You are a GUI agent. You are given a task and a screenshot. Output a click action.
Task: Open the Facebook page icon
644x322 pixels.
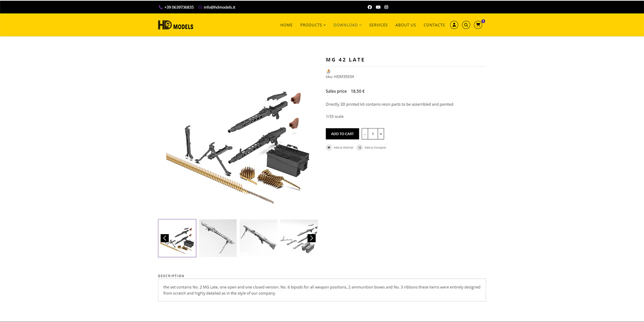(370, 7)
